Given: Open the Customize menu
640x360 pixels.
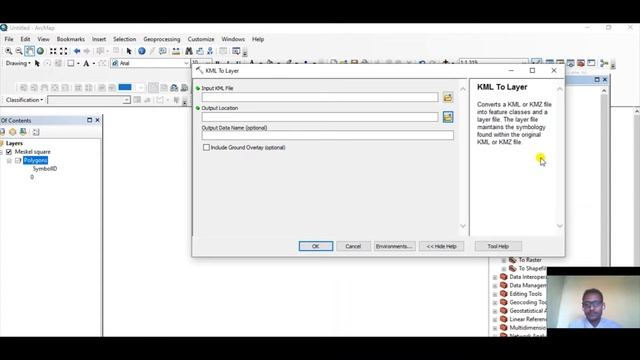Looking at the screenshot, I should (x=201, y=39).
